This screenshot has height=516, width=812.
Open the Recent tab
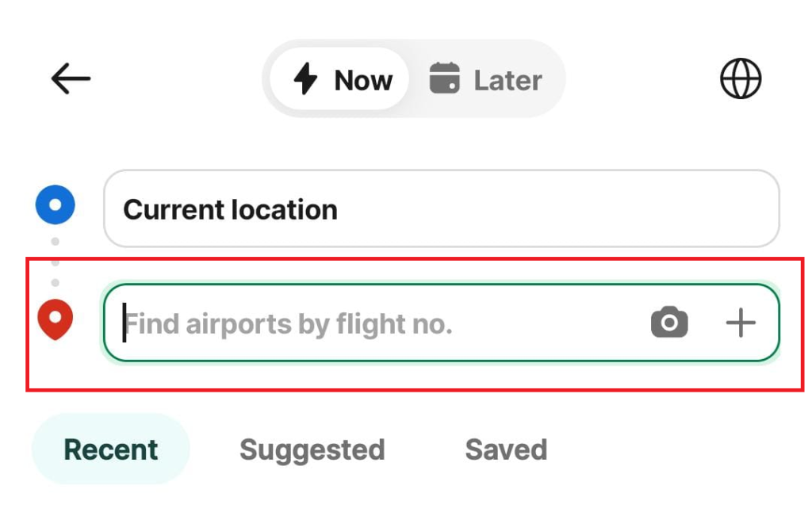111,449
